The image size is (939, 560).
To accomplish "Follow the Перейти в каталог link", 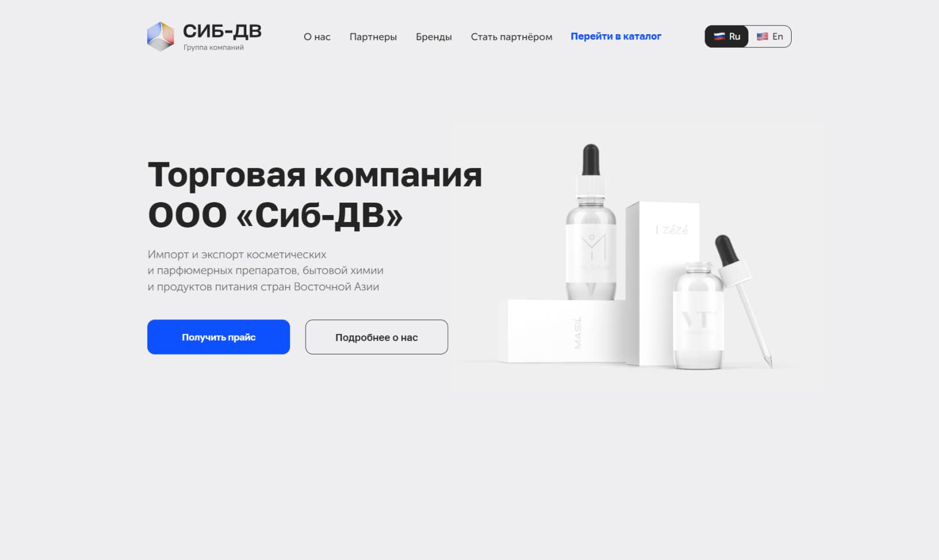I will tap(616, 36).
